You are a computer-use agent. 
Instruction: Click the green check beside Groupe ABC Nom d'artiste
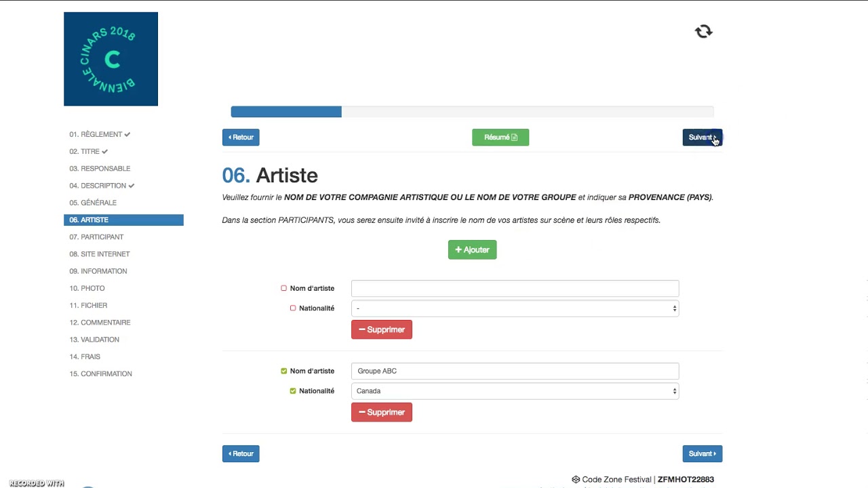coord(283,371)
